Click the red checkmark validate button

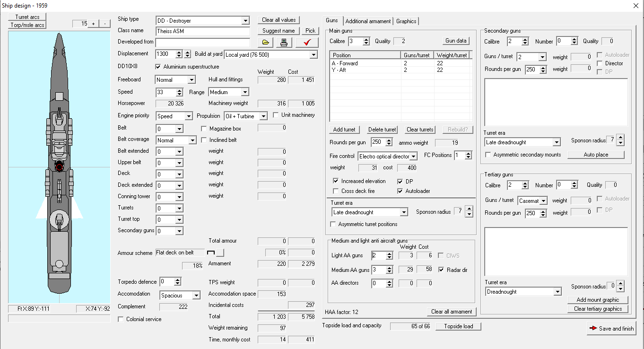pos(307,43)
